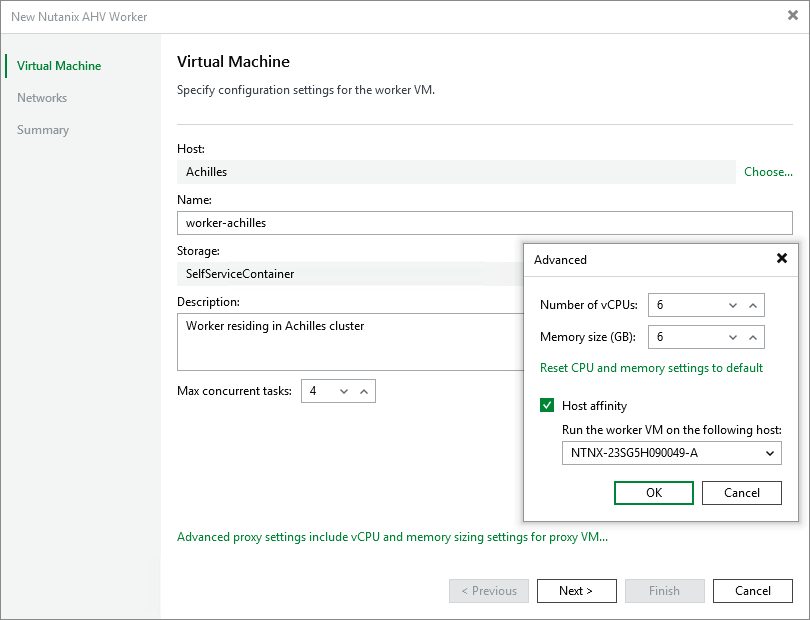Switch to the Networks wizard step
The width and height of the screenshot is (810, 620).
[x=42, y=97]
